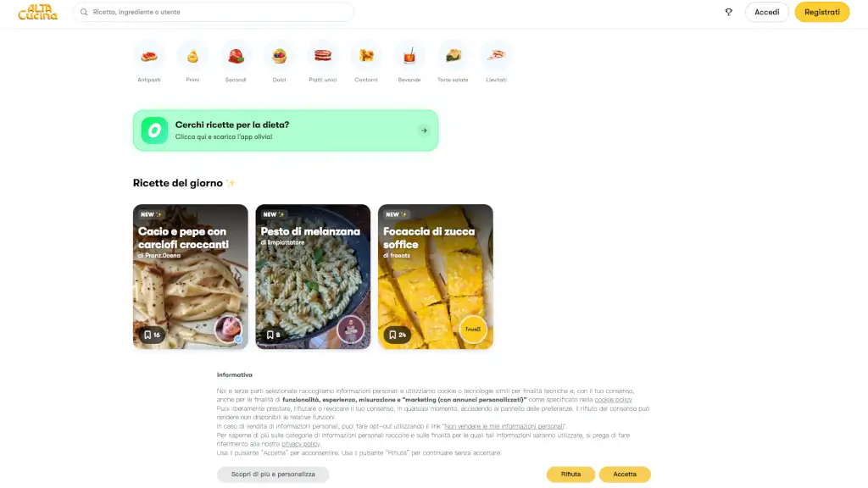Expand Scopri di più e personalizza

tap(273, 474)
